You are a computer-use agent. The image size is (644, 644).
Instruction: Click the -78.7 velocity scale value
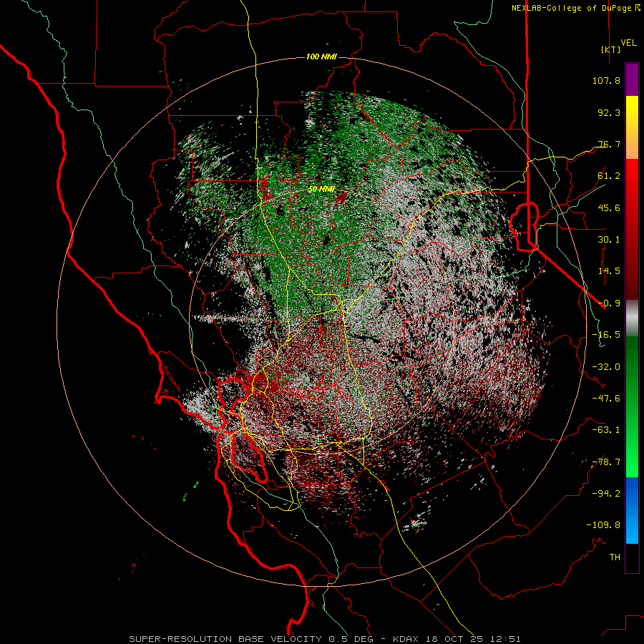tap(606, 462)
